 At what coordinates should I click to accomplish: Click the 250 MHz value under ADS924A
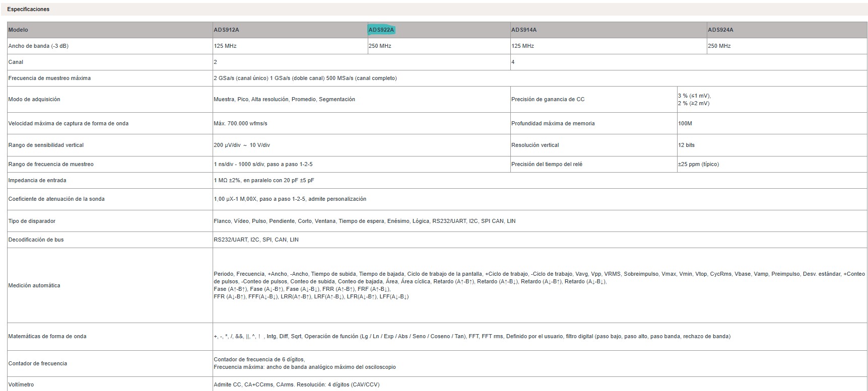click(719, 46)
